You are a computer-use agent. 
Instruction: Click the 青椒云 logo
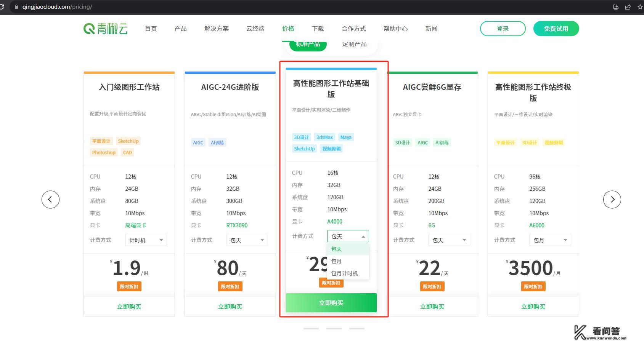click(106, 29)
